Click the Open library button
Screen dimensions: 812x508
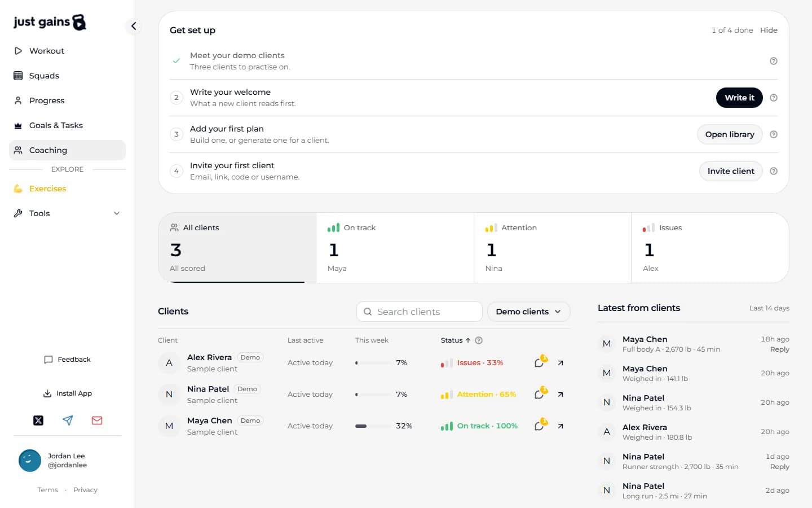click(730, 134)
